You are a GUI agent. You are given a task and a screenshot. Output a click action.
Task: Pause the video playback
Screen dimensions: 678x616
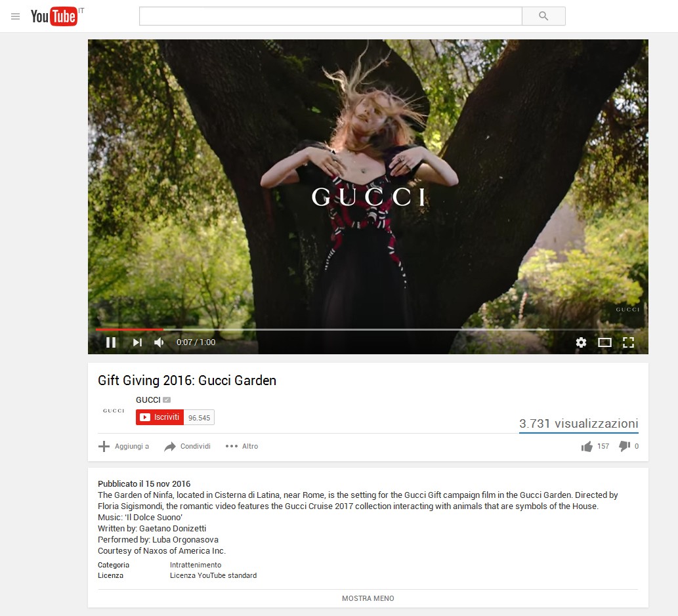coord(111,342)
